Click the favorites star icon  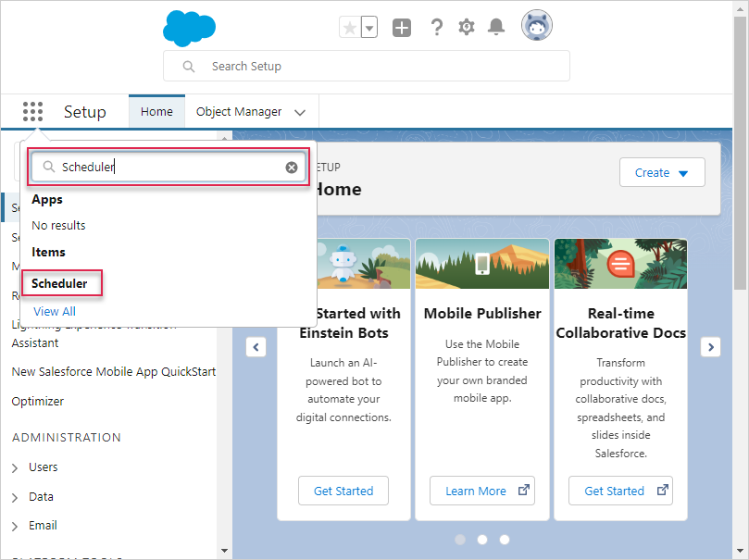tap(350, 28)
